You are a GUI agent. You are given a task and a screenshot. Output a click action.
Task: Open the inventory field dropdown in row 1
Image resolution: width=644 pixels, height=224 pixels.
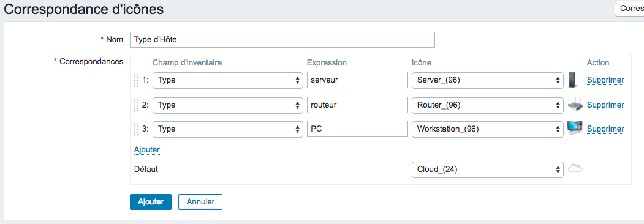coord(228,80)
